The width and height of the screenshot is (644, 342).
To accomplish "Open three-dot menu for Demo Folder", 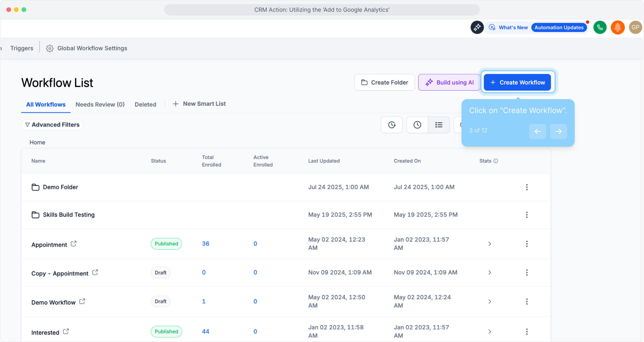I will click(x=527, y=187).
